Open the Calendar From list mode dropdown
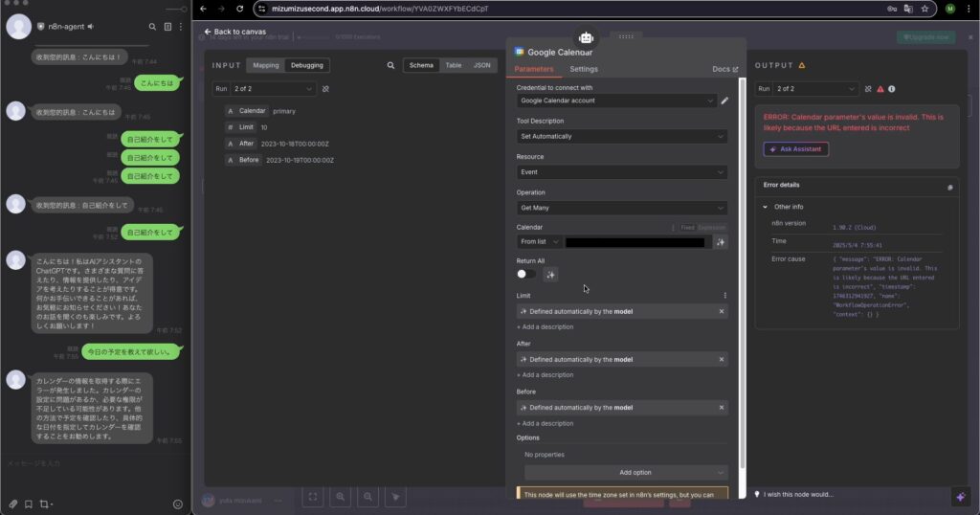Viewport: 980px width, 515px height. tap(540, 242)
